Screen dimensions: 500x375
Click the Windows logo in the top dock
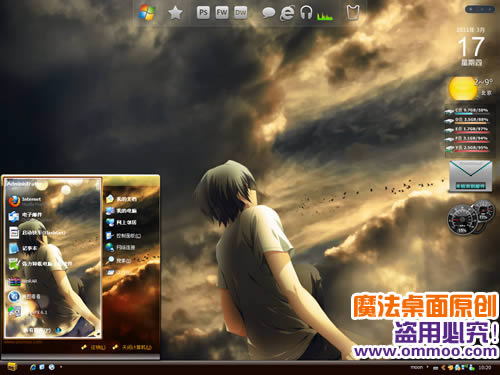[x=147, y=13]
